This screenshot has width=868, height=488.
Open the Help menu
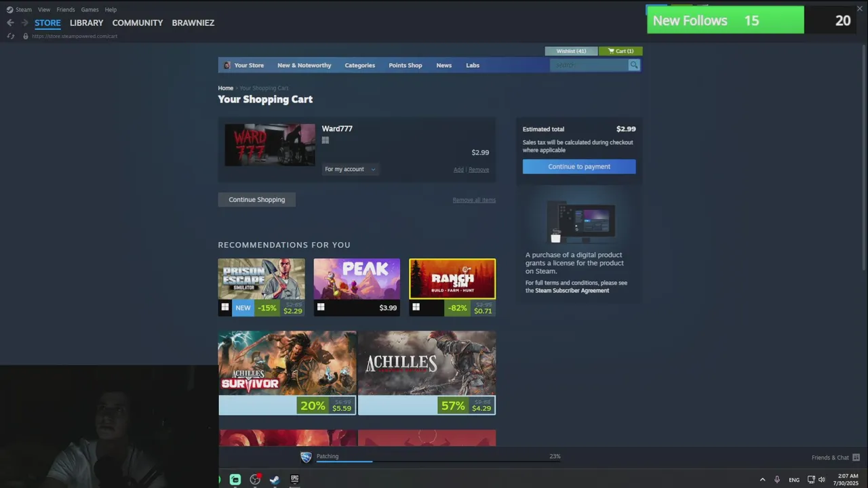[x=111, y=9]
